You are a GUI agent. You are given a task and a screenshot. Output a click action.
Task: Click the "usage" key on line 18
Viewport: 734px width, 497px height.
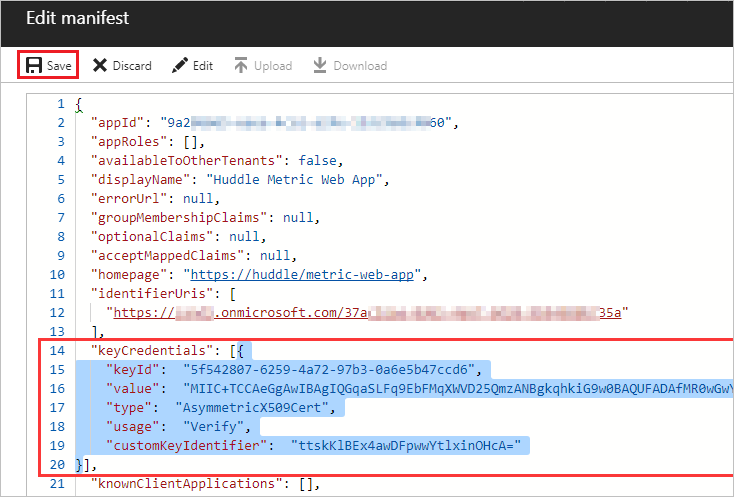pos(132,426)
